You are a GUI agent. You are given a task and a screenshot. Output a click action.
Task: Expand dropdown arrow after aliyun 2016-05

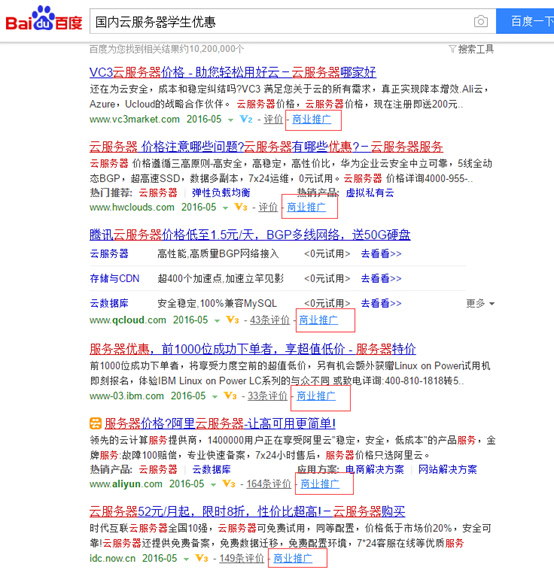[213, 485]
